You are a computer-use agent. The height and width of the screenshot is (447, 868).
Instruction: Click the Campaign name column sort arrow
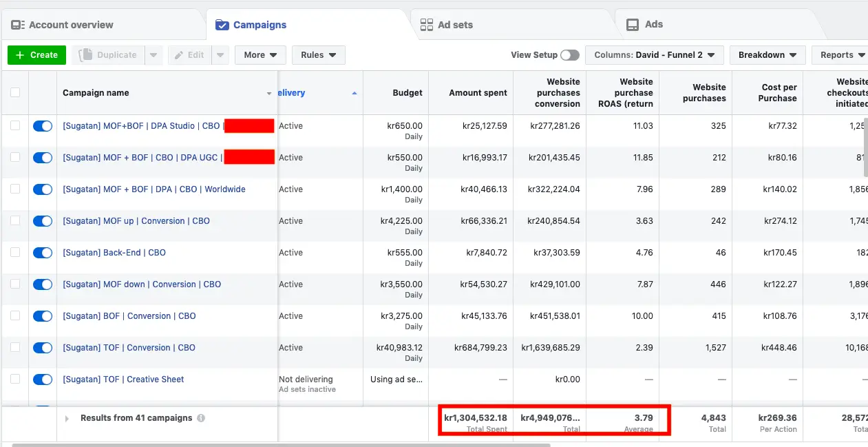pos(269,93)
